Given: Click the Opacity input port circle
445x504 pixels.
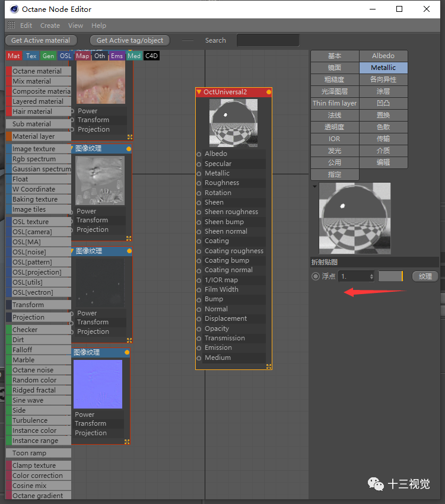Looking at the screenshot, I should point(199,329).
